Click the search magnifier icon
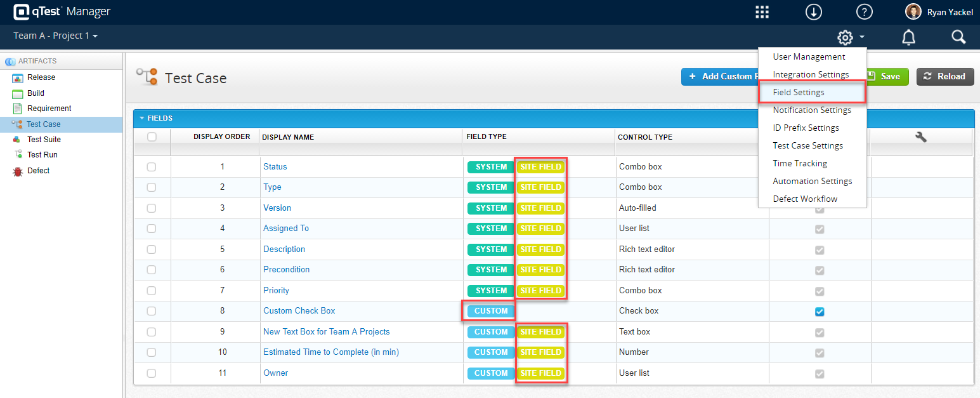 pyautogui.click(x=958, y=37)
